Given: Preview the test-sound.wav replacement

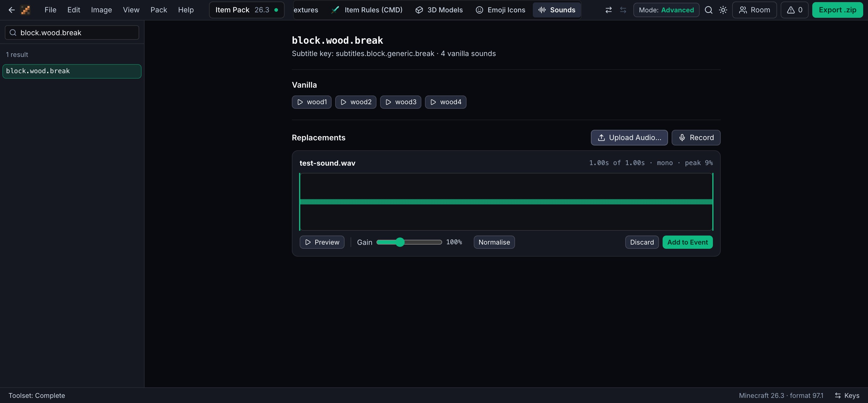Looking at the screenshot, I should point(322,242).
